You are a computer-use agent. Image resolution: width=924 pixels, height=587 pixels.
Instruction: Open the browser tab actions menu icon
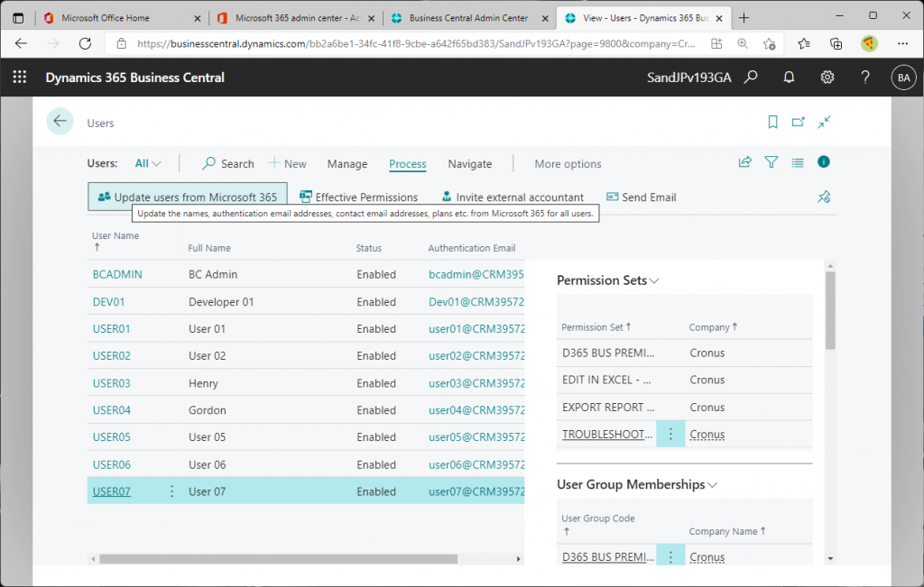[x=18, y=18]
